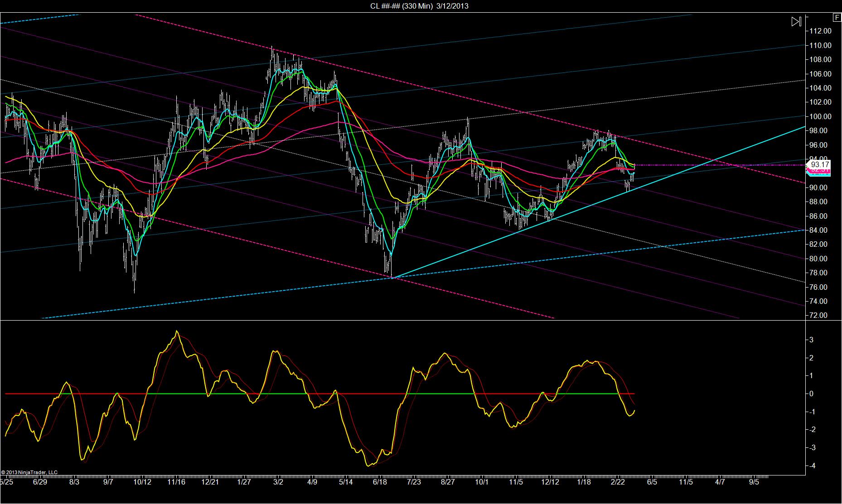Click the 102.00 price axis label

tap(821, 102)
